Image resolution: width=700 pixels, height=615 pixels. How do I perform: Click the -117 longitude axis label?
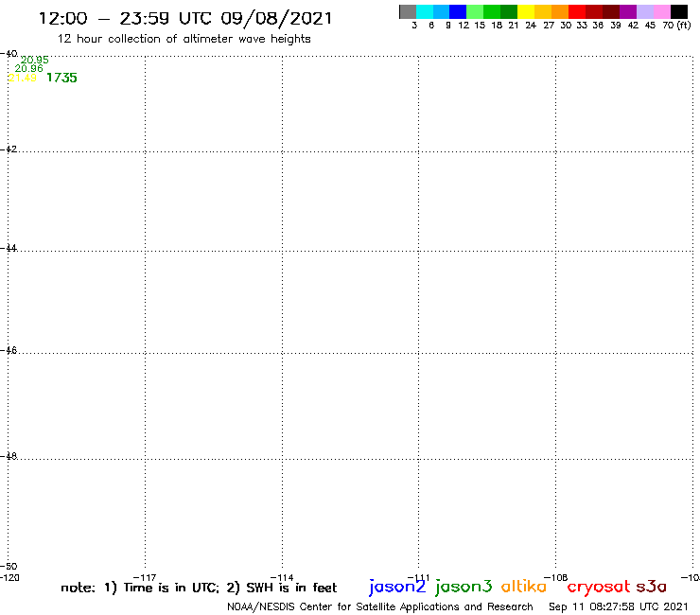click(x=145, y=577)
